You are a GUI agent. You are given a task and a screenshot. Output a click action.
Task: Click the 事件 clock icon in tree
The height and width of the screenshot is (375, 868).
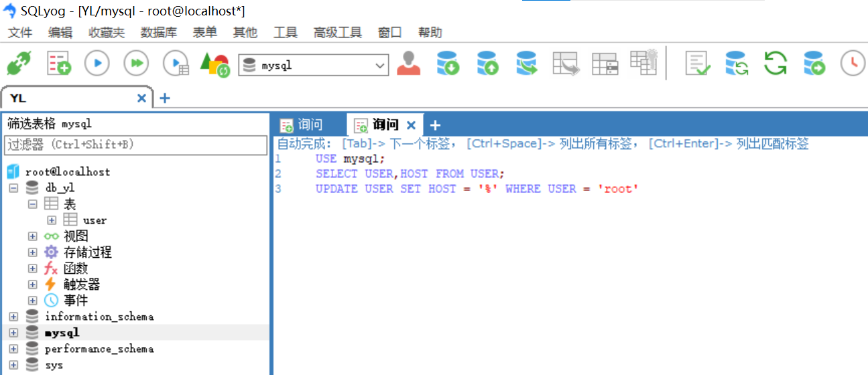coord(51,300)
